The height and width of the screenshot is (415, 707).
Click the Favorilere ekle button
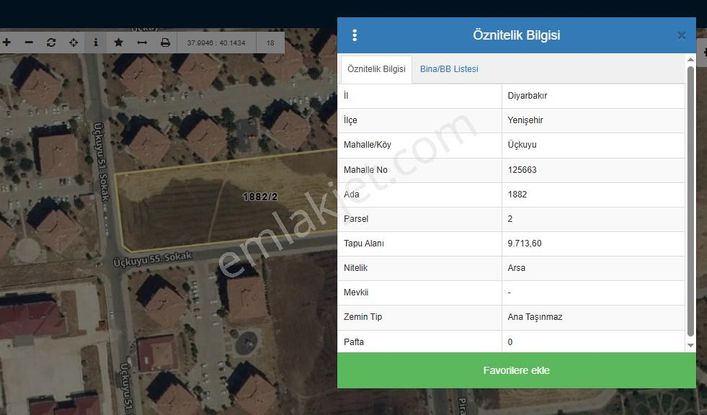pos(516,370)
